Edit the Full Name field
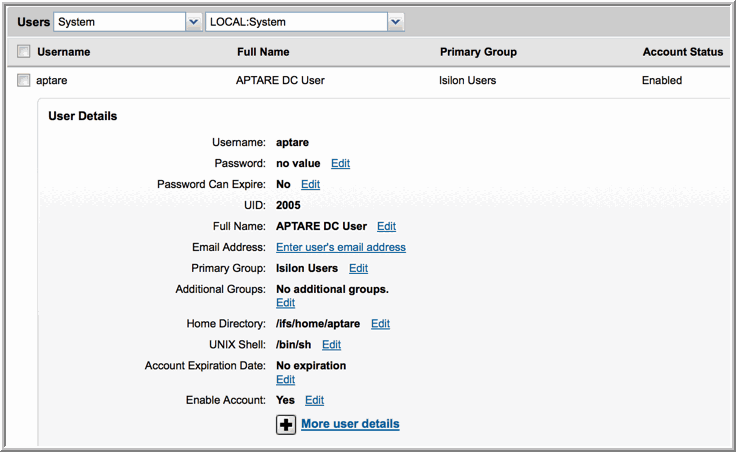 pyautogui.click(x=386, y=227)
